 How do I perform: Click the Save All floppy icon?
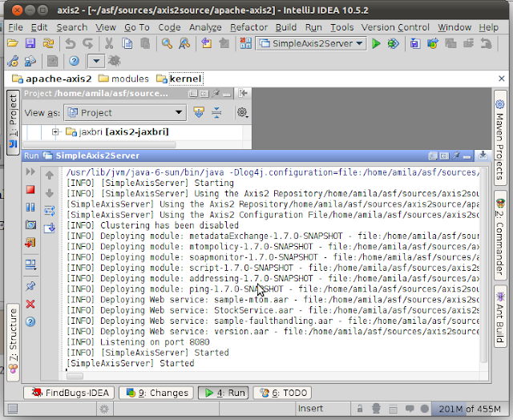[30, 43]
